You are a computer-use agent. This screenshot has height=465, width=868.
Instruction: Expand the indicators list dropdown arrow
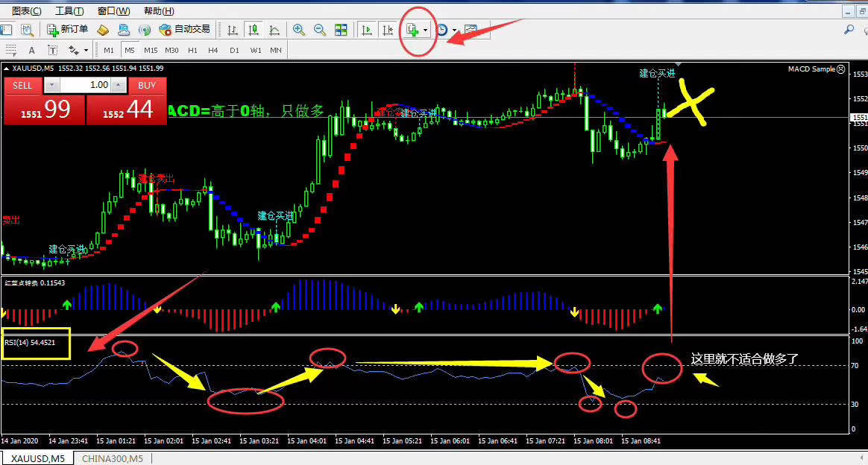pos(425,30)
